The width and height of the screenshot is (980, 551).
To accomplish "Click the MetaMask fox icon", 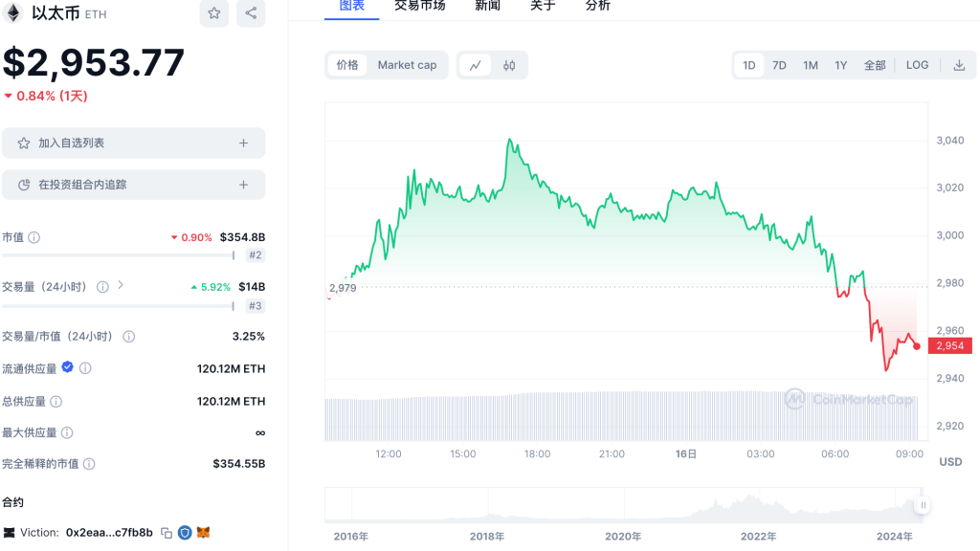I will (203, 532).
